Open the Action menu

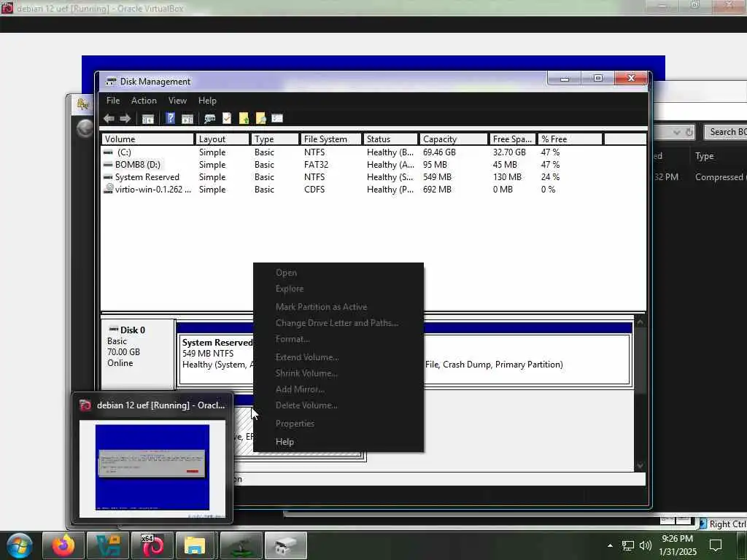144,101
